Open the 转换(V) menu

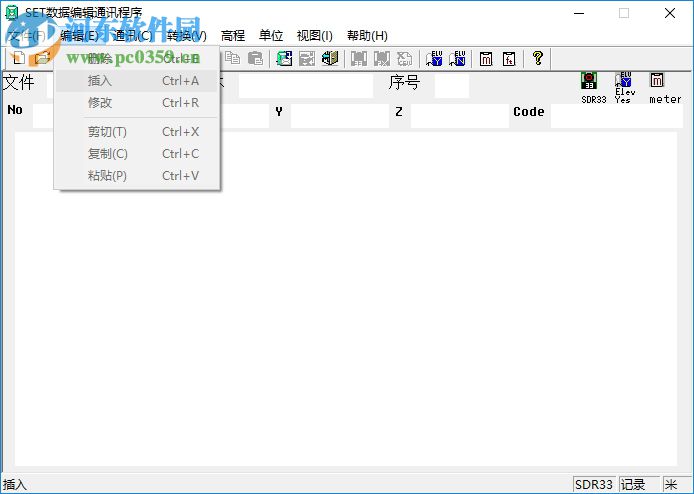click(186, 36)
